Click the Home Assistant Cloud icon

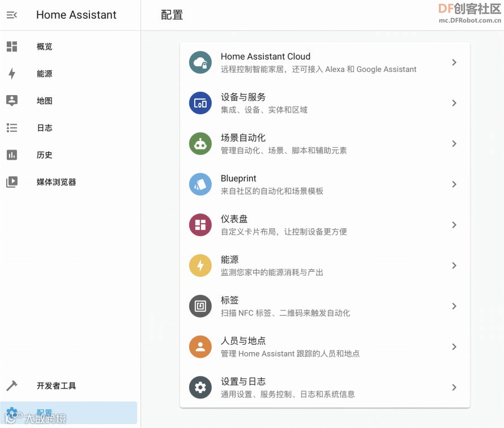(200, 62)
